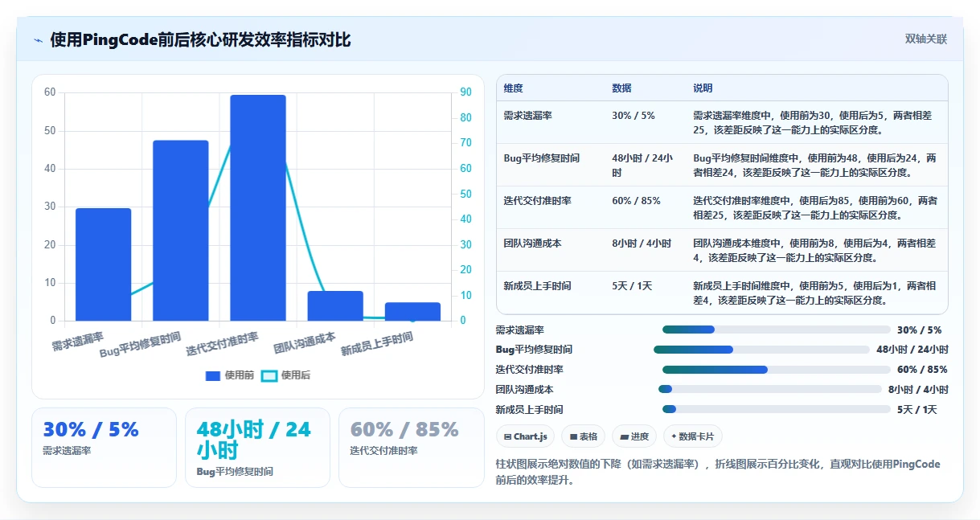This screenshot has height=520, width=980.
Task: Toggle the 使用前 legend item
Action: coord(230,375)
